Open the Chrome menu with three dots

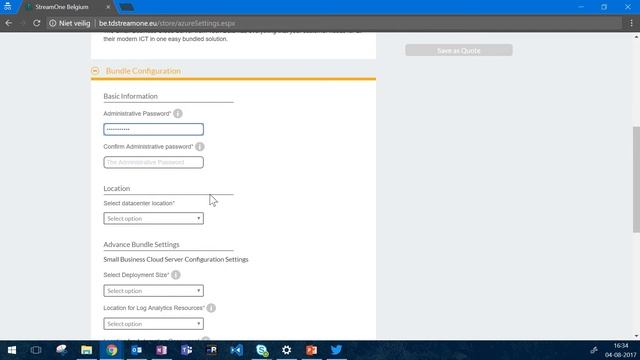tap(631, 23)
